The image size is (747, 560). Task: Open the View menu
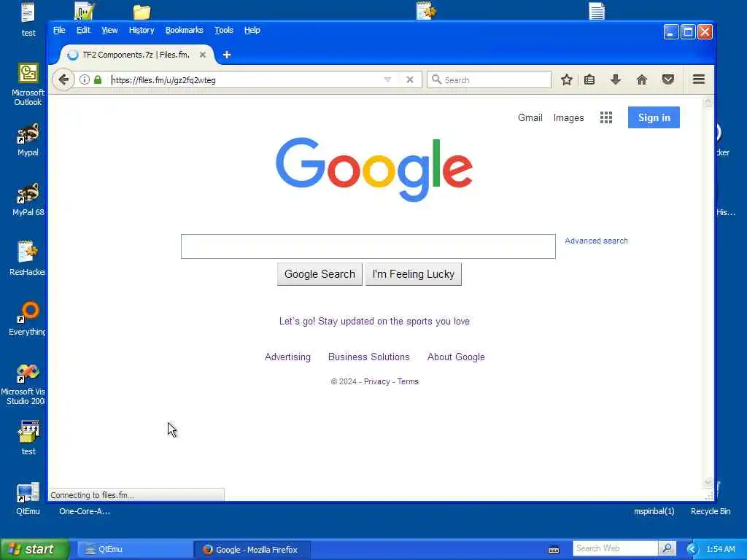(109, 30)
